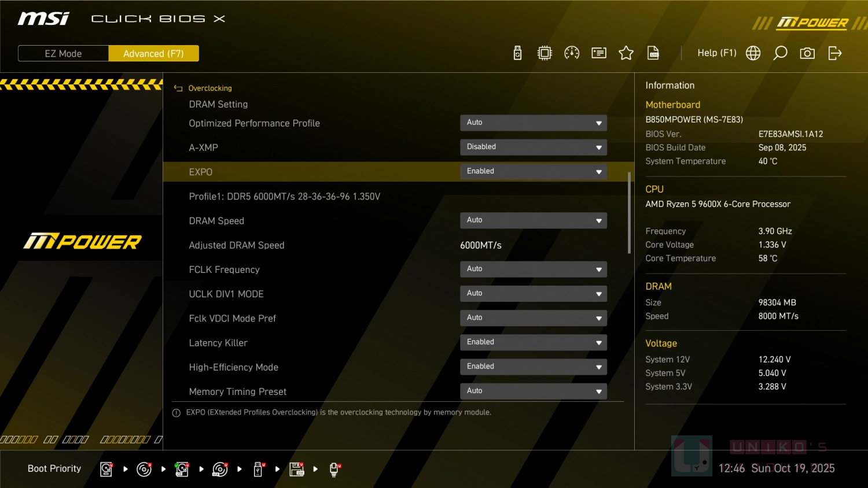Open the M-Flash USB BIOS update icon
The height and width of the screenshot is (488, 868).
pyautogui.click(x=517, y=53)
